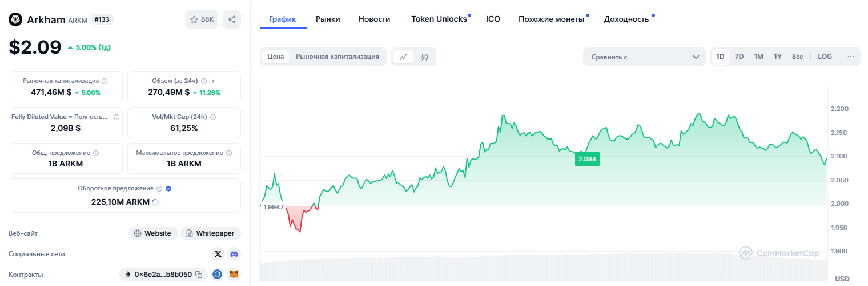Open the Token Unlocks tab
The width and height of the screenshot is (868, 286).
[x=439, y=19]
